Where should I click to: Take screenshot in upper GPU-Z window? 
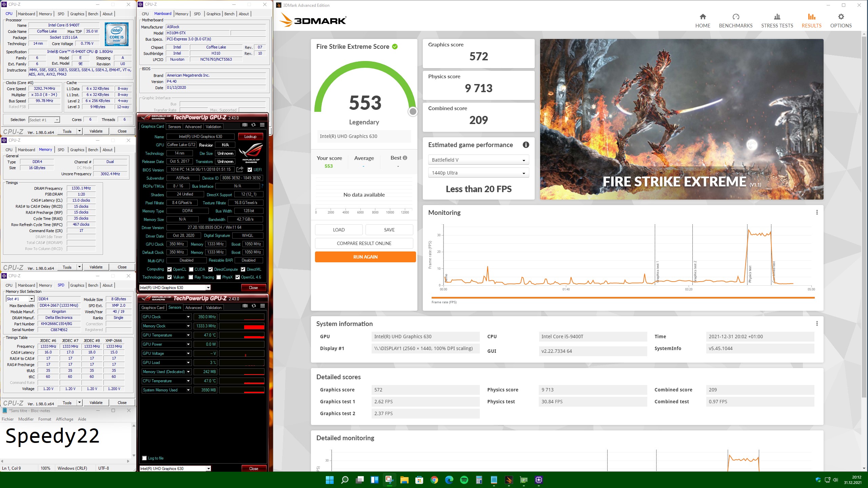click(x=244, y=125)
